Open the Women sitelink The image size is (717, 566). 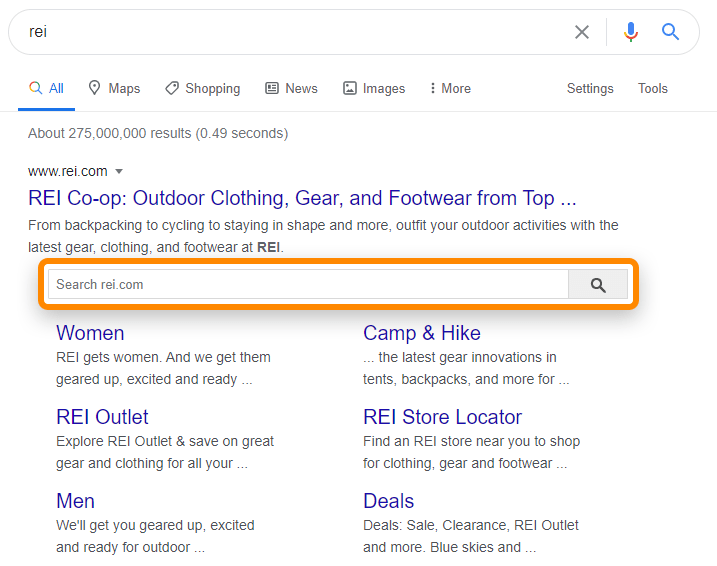(90, 333)
